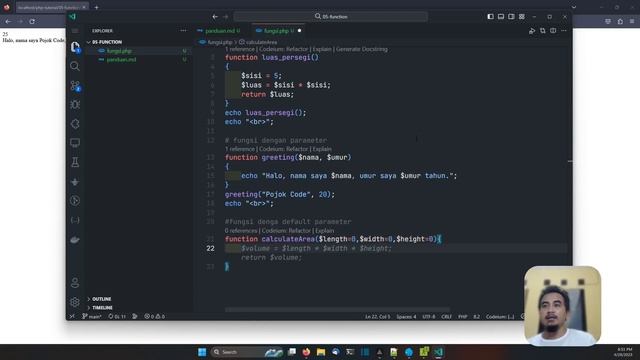
Task: Open the Run and Debug view
Action: [75, 104]
